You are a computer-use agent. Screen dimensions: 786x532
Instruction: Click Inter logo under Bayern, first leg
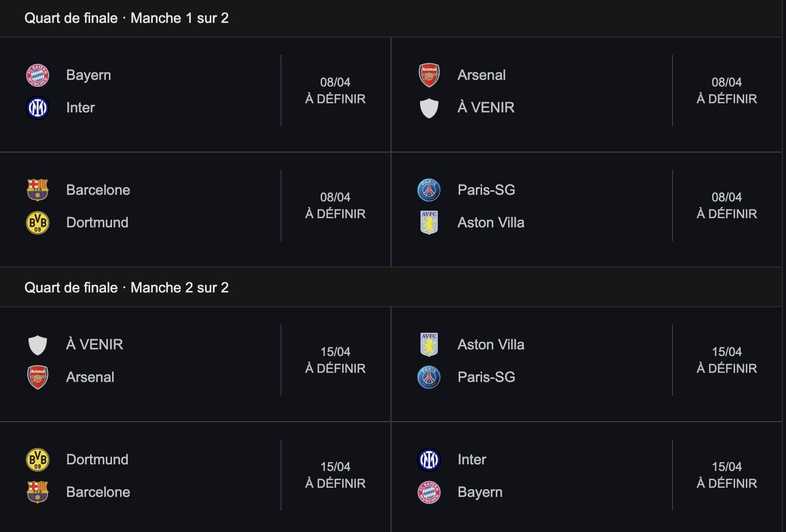pyautogui.click(x=37, y=108)
